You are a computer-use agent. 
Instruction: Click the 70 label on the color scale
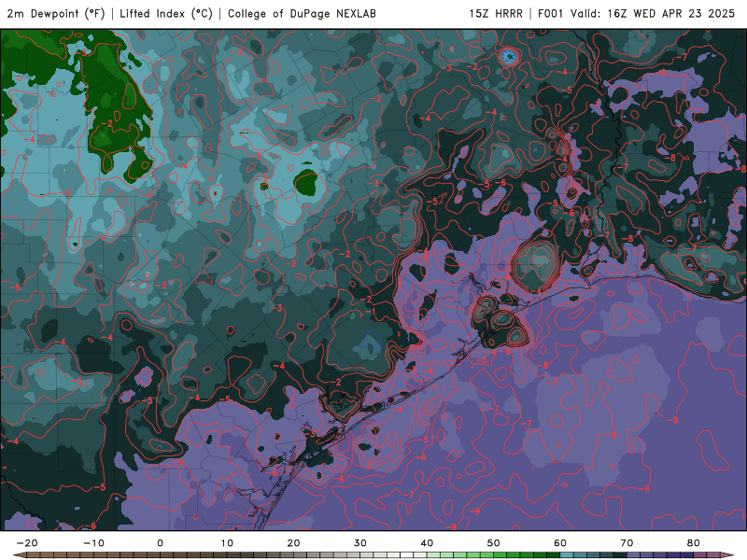(x=627, y=543)
